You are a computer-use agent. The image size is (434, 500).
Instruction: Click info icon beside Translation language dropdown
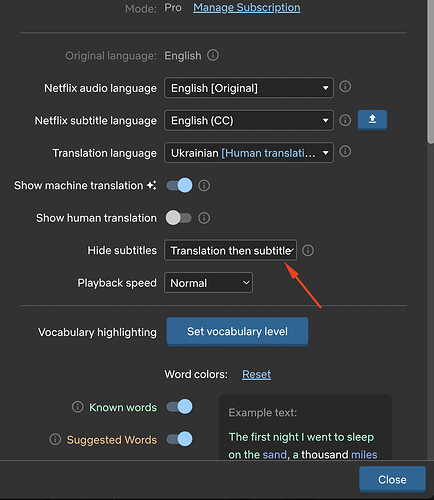(345, 152)
